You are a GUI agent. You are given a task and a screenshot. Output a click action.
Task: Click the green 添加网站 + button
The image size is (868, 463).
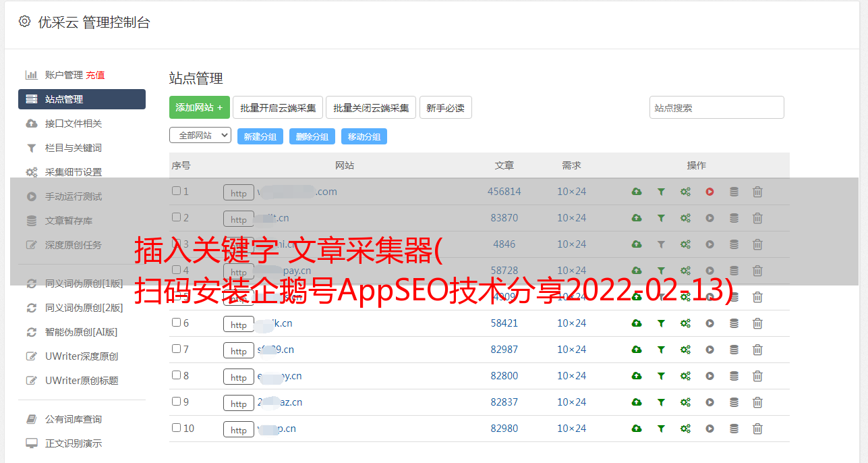point(200,107)
